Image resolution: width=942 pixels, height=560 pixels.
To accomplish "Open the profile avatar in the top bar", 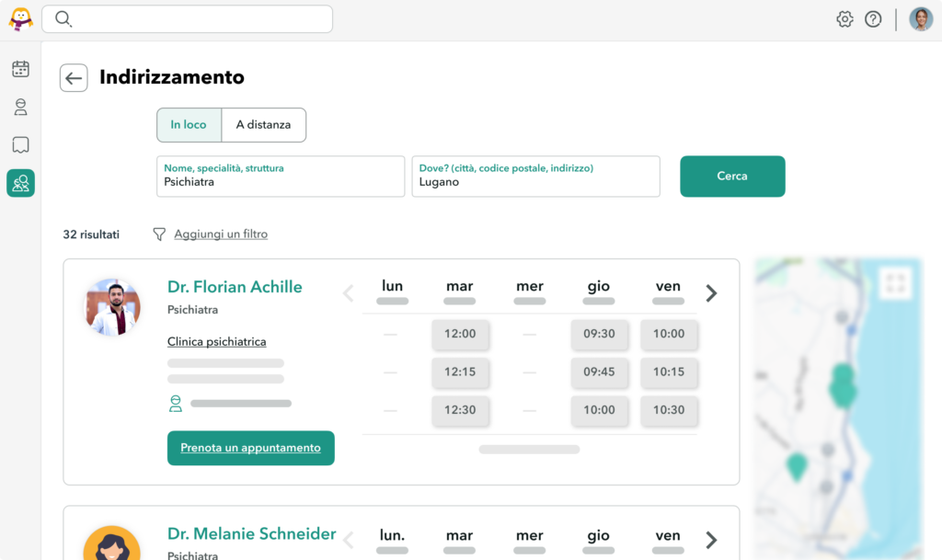I will [921, 18].
